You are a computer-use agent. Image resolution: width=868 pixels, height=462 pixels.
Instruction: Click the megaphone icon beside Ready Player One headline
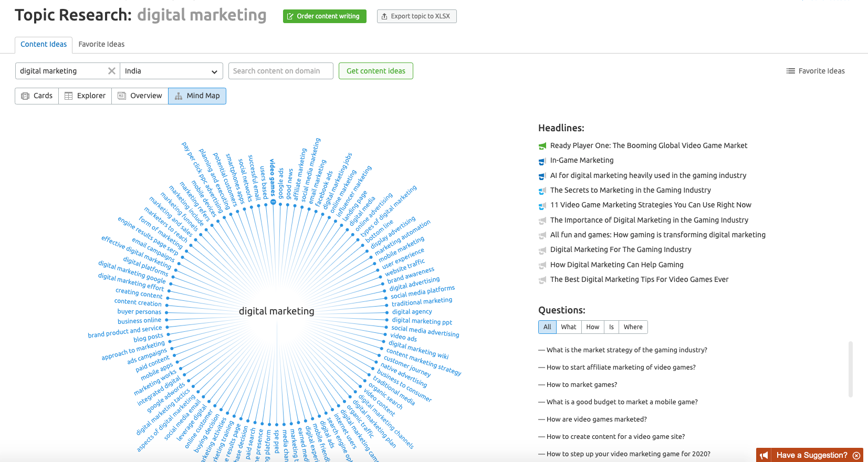tap(542, 146)
